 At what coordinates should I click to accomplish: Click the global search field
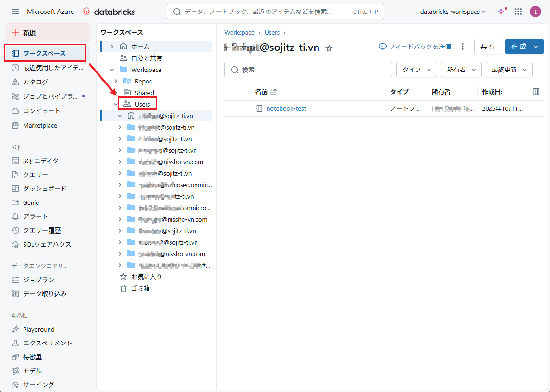[x=275, y=12]
